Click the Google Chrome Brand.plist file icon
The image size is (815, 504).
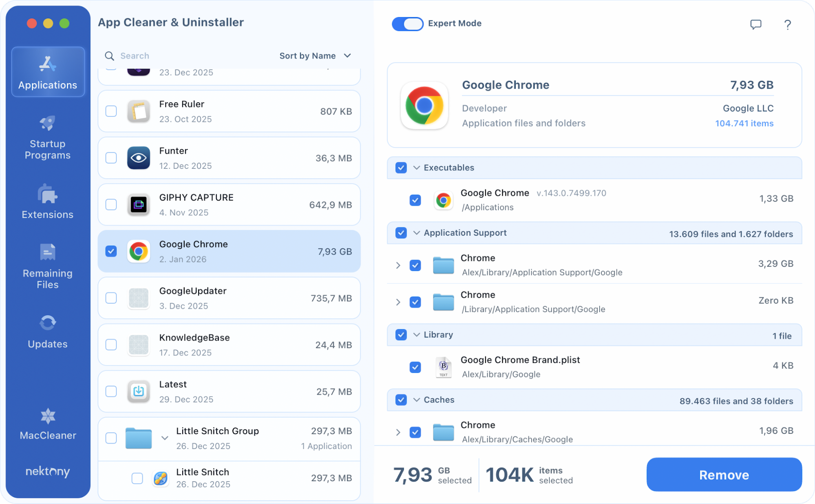coord(443,367)
